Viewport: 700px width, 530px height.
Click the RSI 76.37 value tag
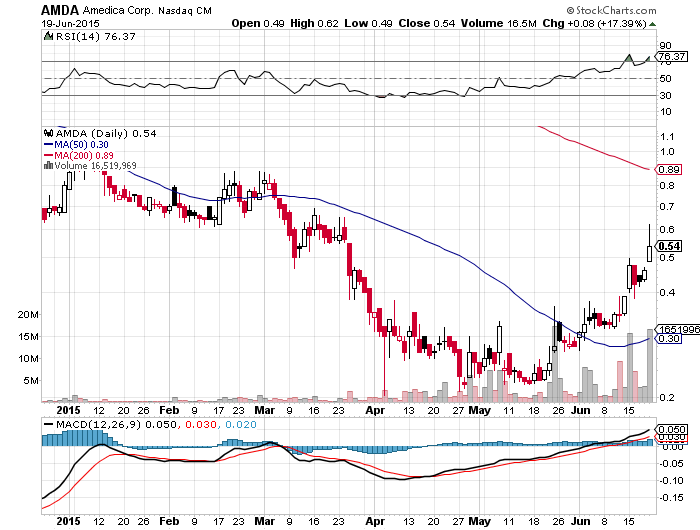[x=671, y=57]
